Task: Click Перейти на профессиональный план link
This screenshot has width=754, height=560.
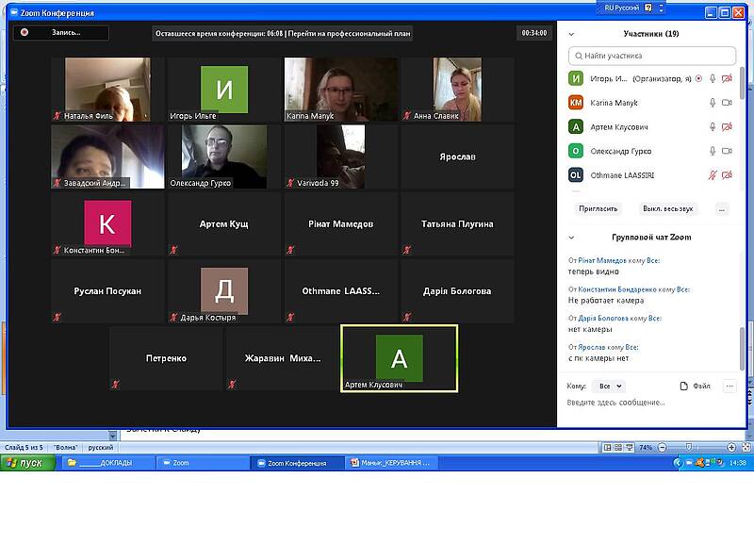Action: 349,34
